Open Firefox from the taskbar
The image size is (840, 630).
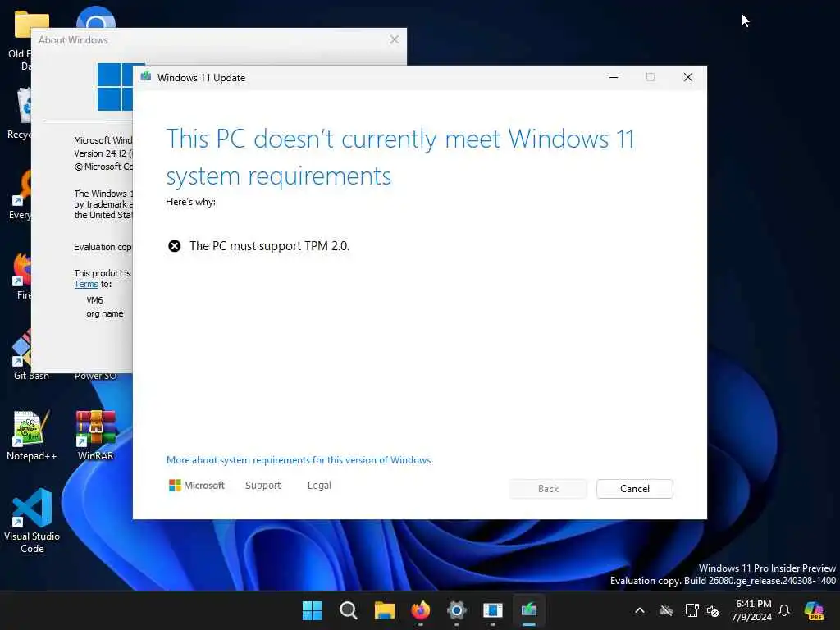(x=421, y=610)
